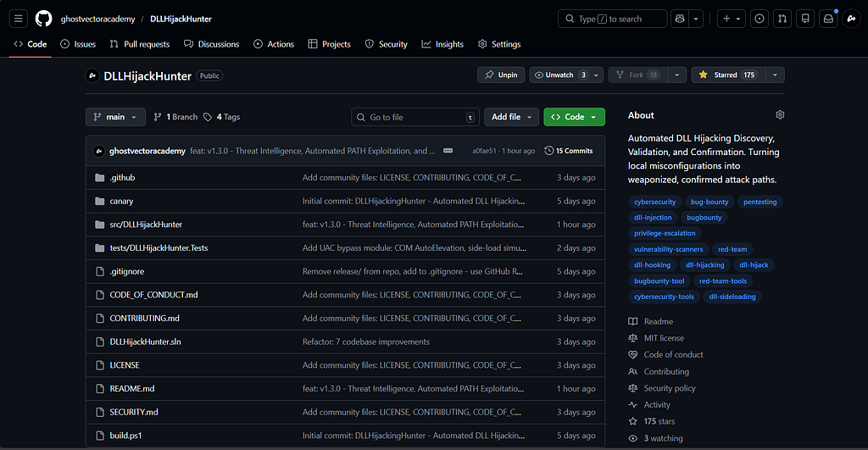Expand the Unwatch notifications dropdown
This screenshot has width=868, height=450.
point(566,75)
